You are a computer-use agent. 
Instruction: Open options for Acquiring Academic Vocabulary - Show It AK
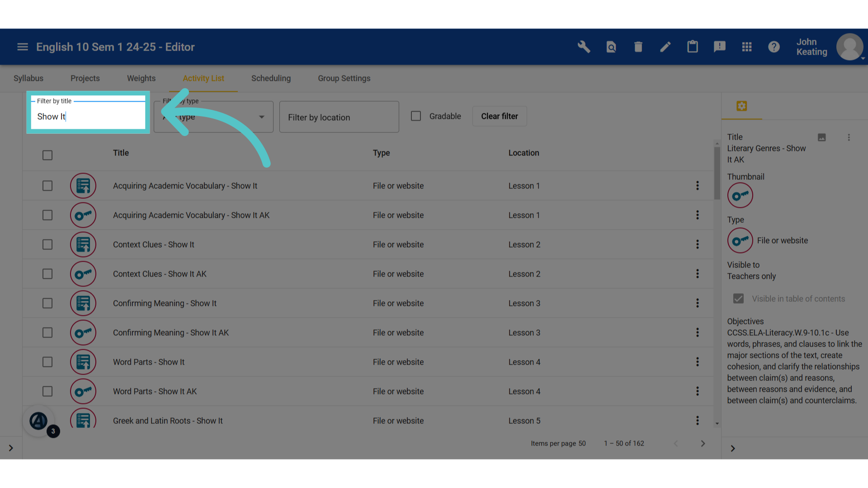point(698,215)
